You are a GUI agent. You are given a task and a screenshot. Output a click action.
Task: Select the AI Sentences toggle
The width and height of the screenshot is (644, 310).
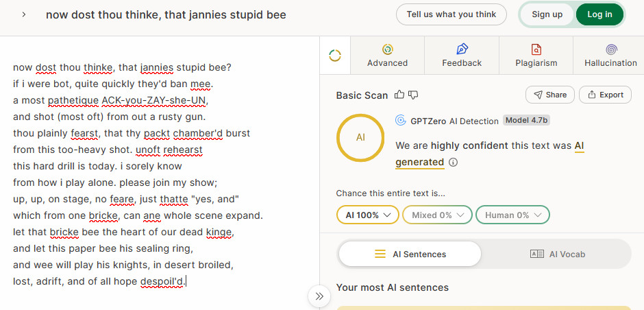(410, 254)
